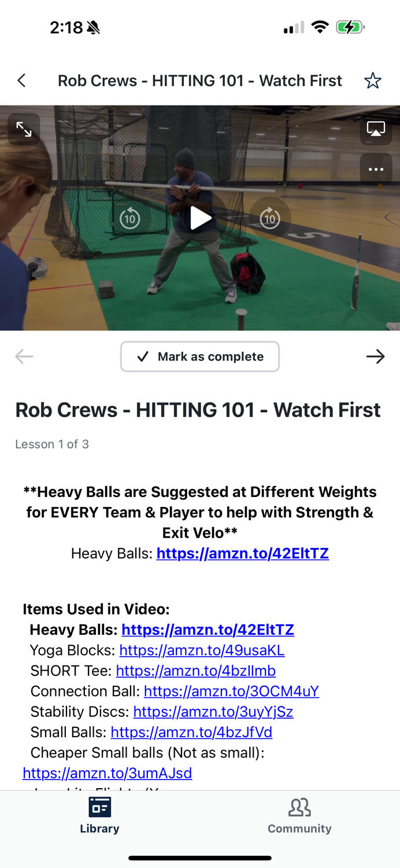Open AirPlay casting for the video
Screen dimensions: 400x868
[x=376, y=129]
